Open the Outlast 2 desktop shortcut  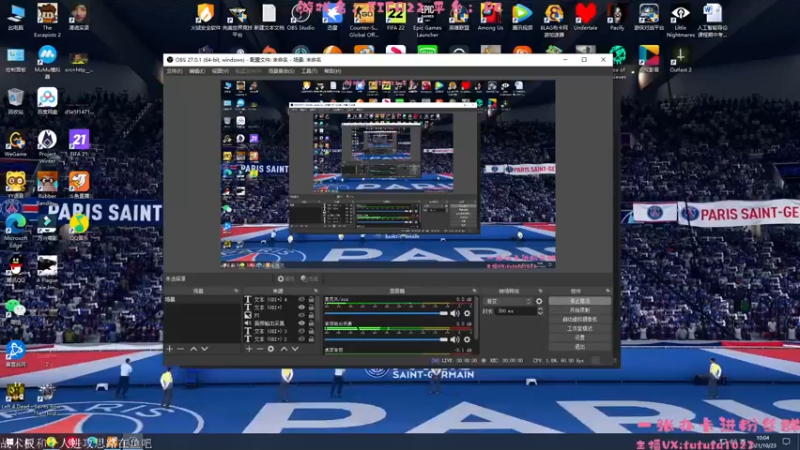[x=680, y=59]
